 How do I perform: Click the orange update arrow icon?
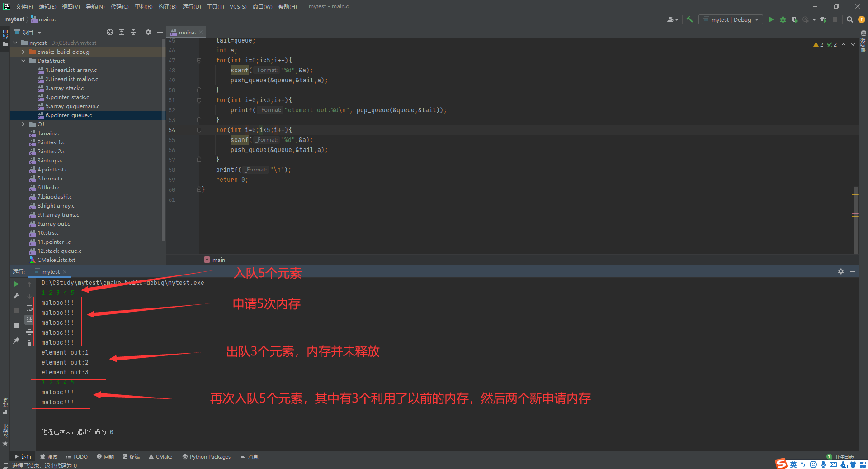click(x=862, y=19)
